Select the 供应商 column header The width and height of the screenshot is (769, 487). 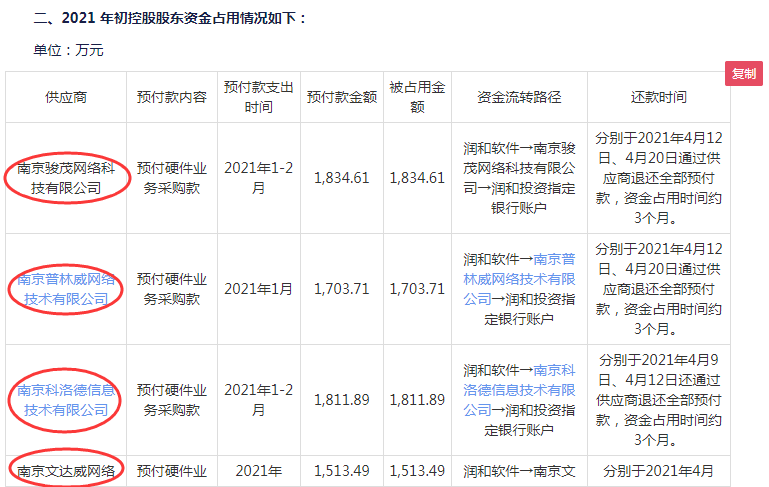[x=66, y=97]
